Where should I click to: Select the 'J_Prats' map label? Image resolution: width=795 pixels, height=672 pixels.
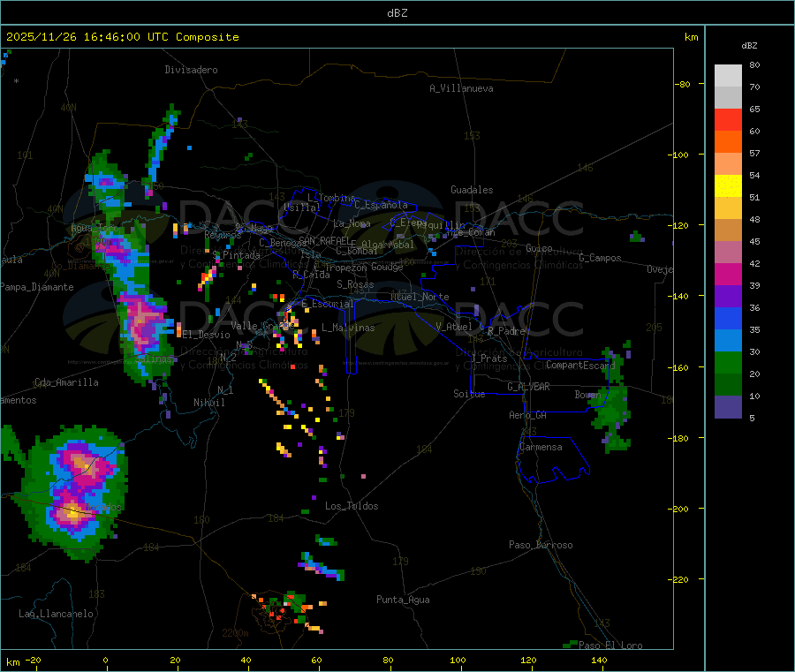tap(488, 359)
